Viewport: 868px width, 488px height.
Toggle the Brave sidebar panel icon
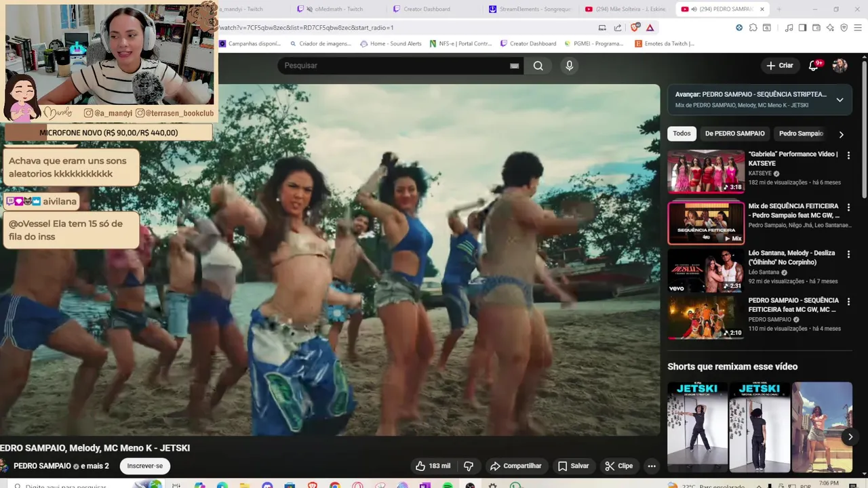coord(802,28)
